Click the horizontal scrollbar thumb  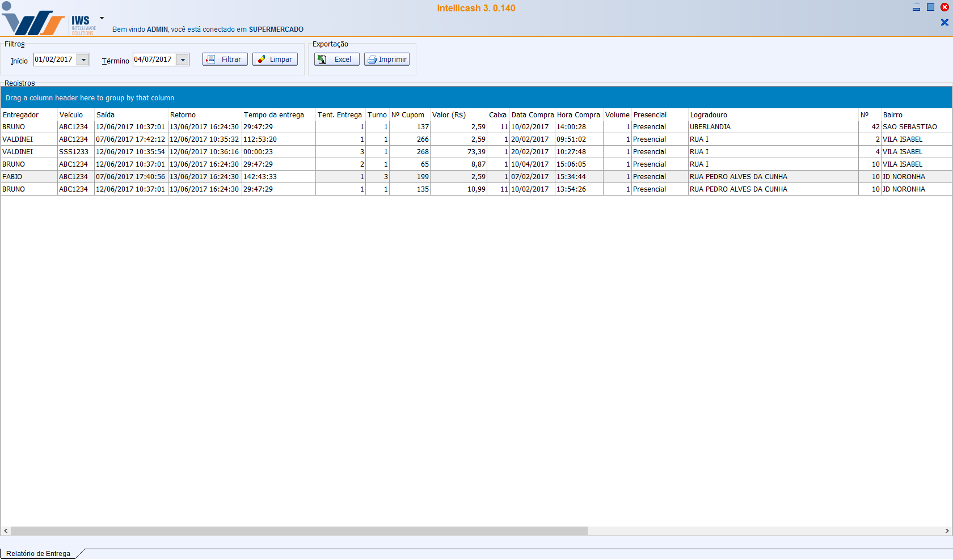tap(299, 531)
